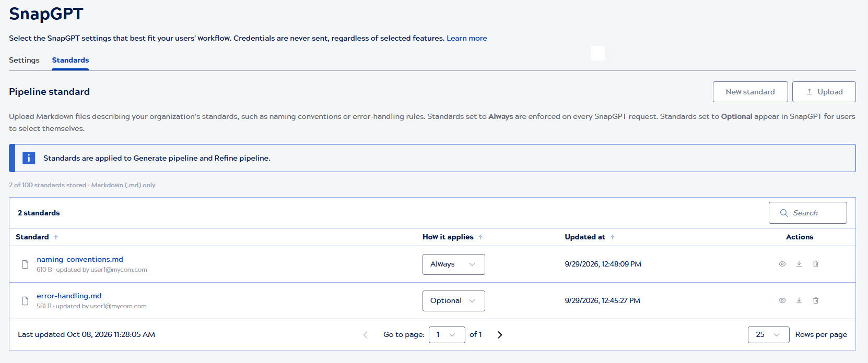Open Always dropdown for naming-conventions.md
Image resolution: width=868 pixels, height=363 pixels.
(454, 264)
